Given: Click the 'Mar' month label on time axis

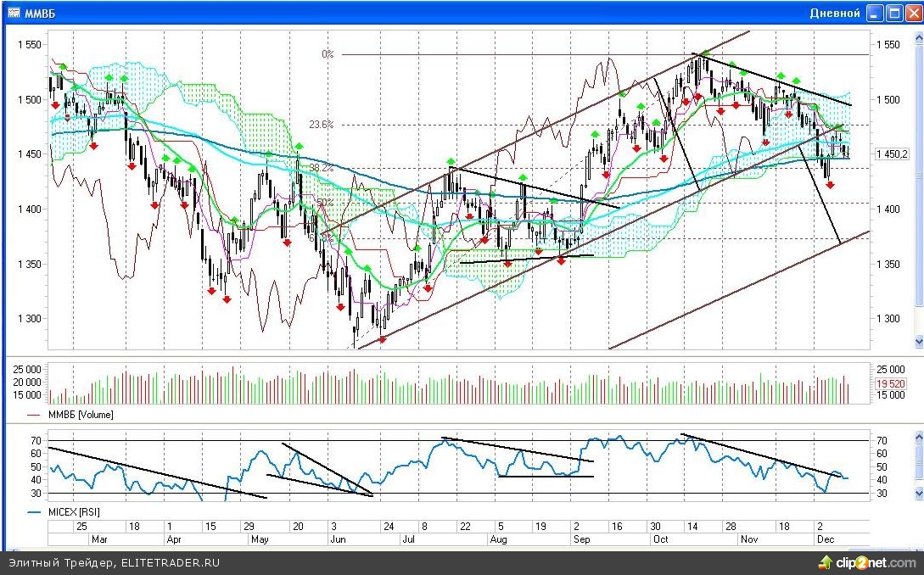Looking at the screenshot, I should point(99,539).
